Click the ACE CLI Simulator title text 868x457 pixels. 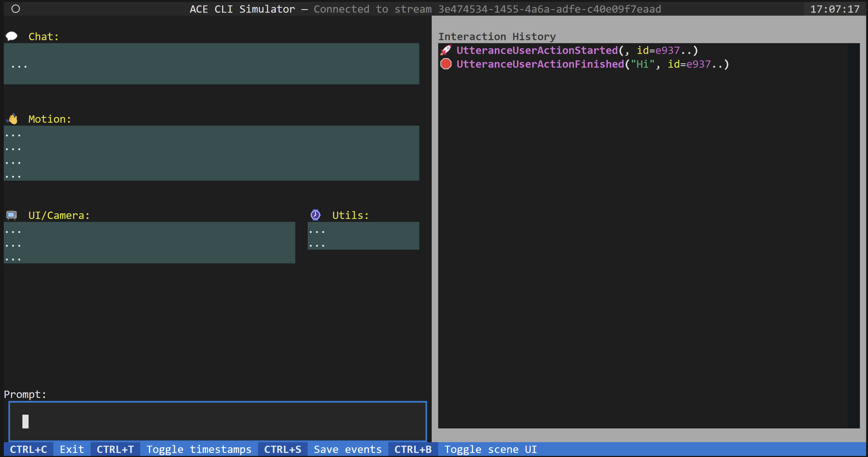(x=242, y=9)
